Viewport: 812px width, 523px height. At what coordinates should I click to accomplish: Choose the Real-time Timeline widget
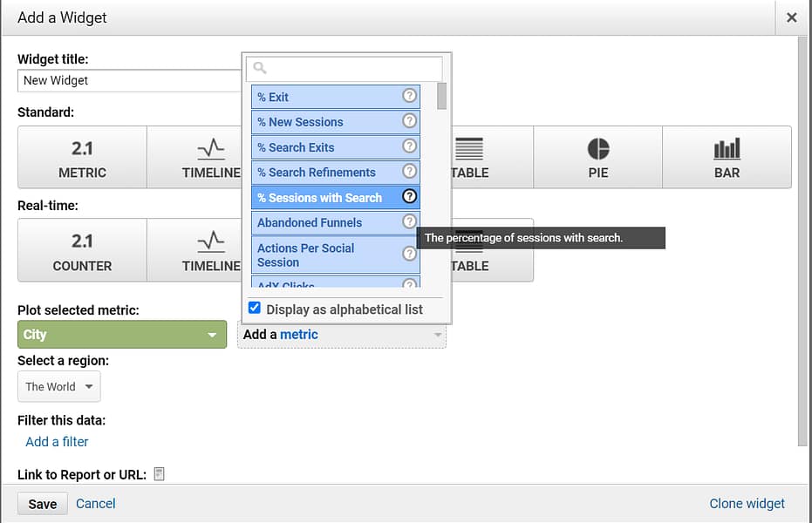point(211,250)
